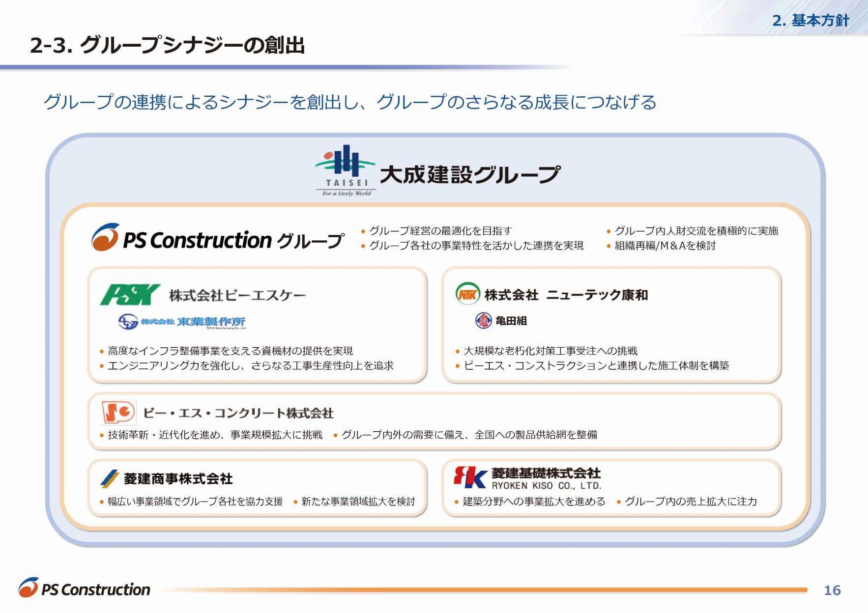Click the 菱建商事 striped logo
868x613 pixels.
[109, 478]
